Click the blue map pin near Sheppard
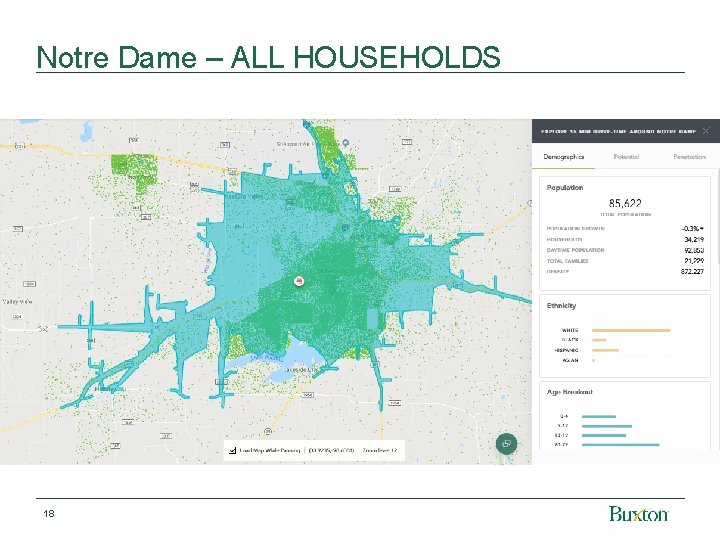 point(345,143)
